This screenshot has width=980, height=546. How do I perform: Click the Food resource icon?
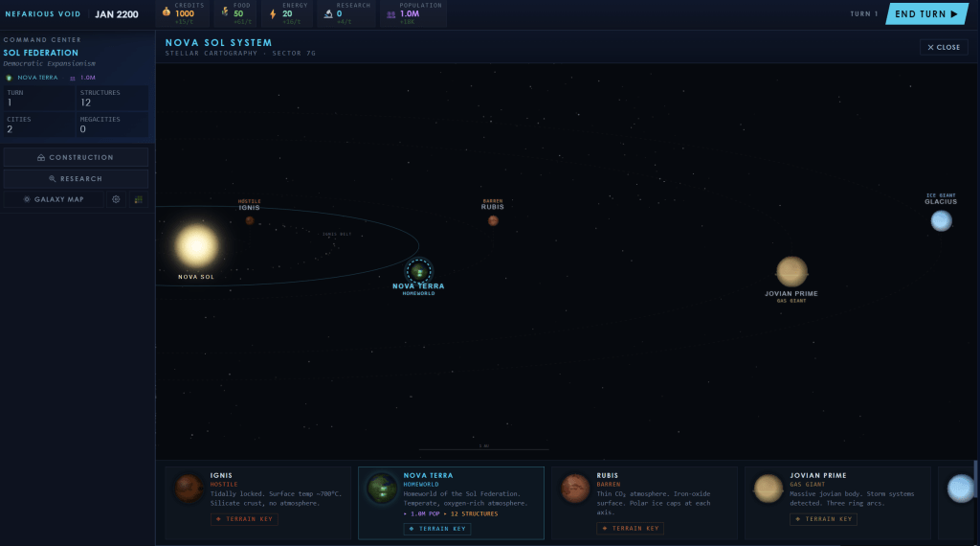pyautogui.click(x=224, y=13)
